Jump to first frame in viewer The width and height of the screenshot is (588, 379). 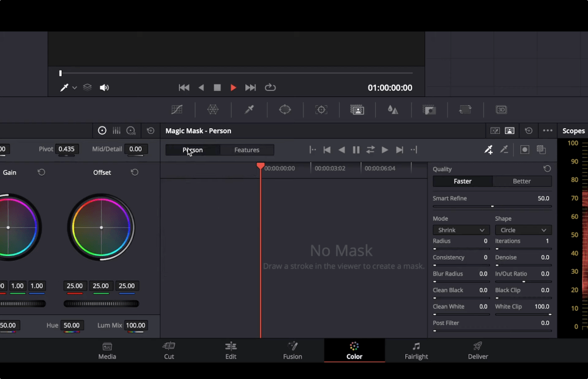point(183,88)
